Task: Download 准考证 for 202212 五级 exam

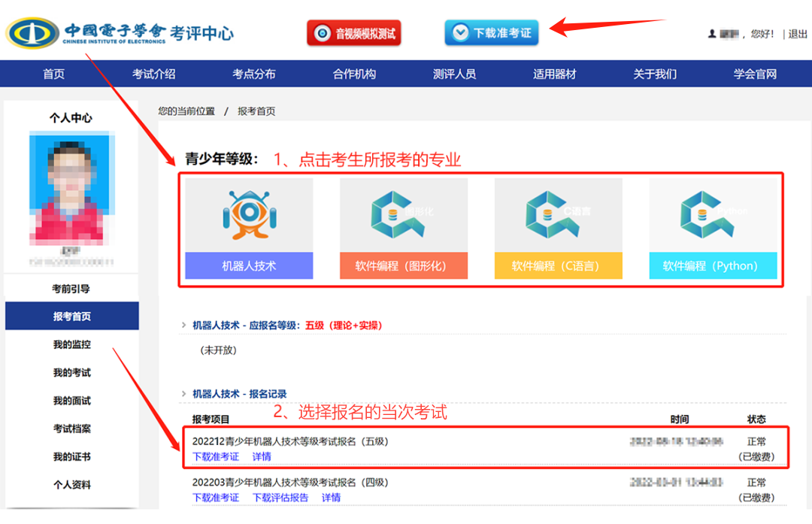Action: point(216,456)
